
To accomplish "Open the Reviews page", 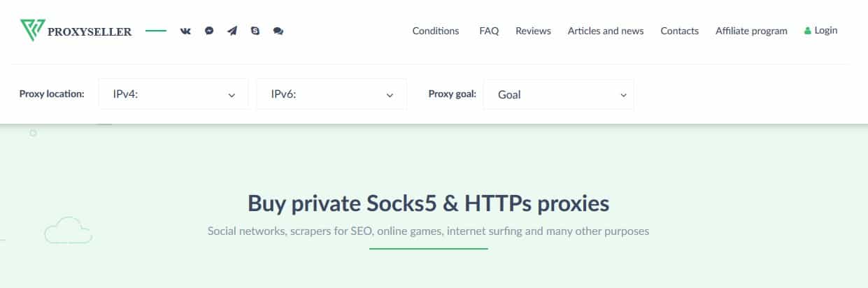I will coord(533,31).
